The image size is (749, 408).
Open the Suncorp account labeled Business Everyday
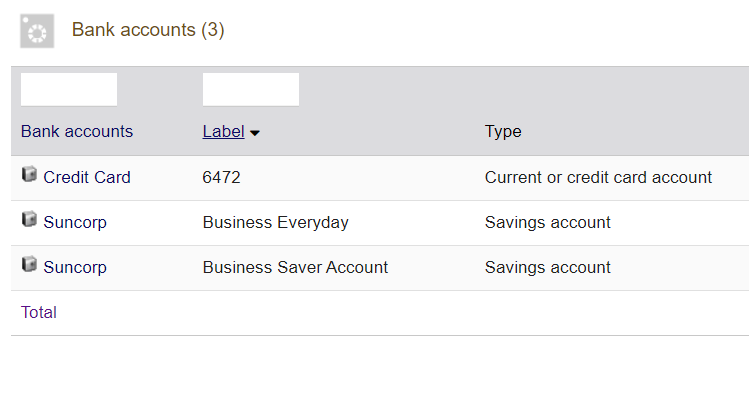pyautogui.click(x=75, y=222)
